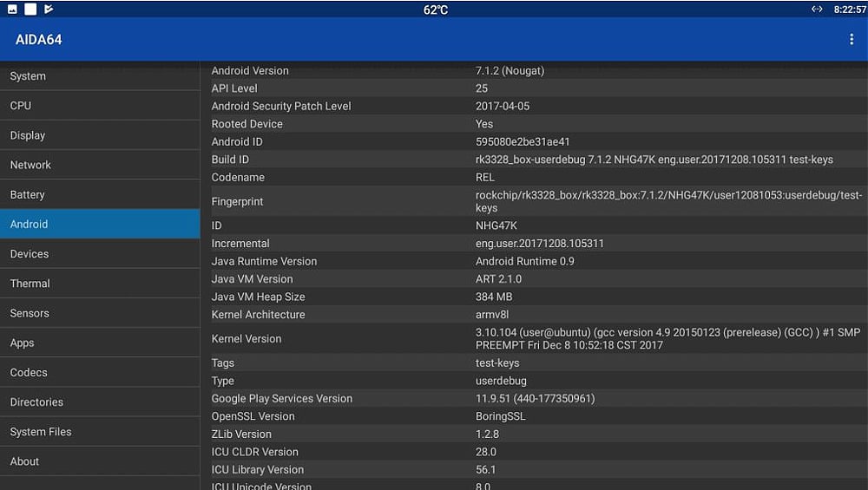This screenshot has width=868, height=490.
Task: Switch to Display information
Action: pyautogui.click(x=100, y=135)
